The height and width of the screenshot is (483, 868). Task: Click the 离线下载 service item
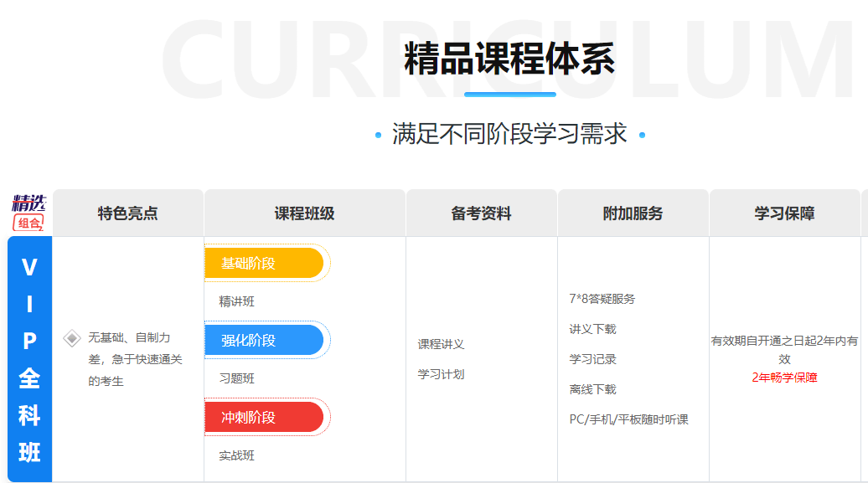[593, 389]
